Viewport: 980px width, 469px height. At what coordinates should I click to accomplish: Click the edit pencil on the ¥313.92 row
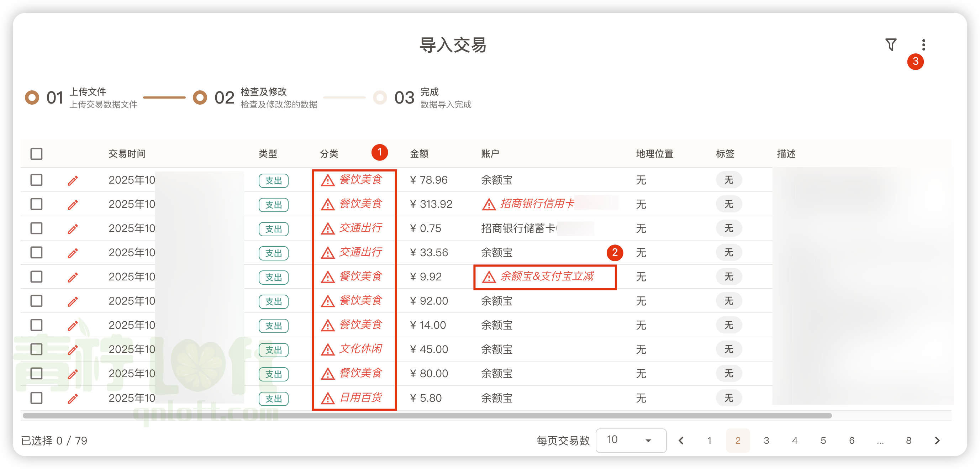[x=72, y=205]
